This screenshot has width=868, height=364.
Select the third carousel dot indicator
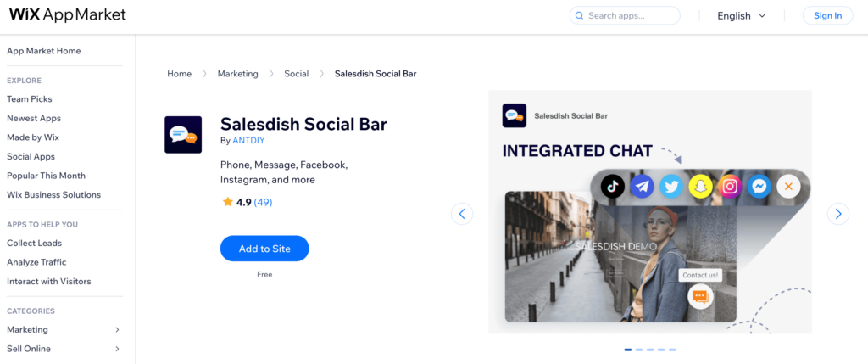650,350
